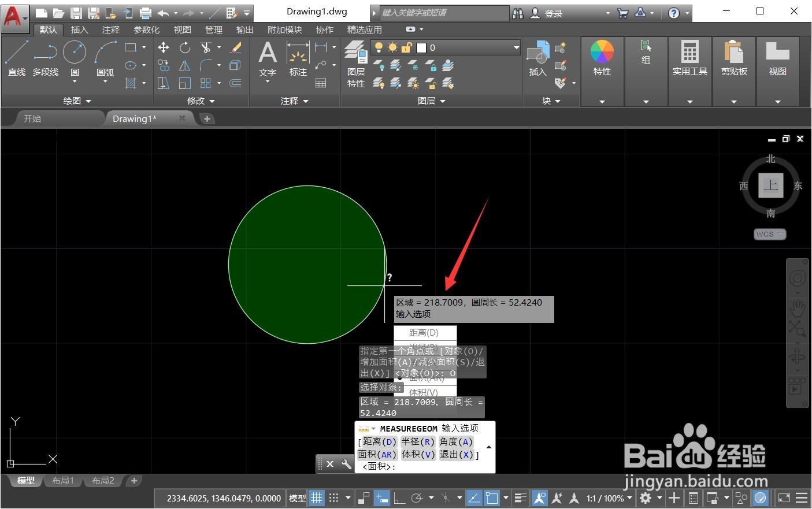
Task: Open the Properties (特性) color wheel panel
Action: pyautogui.click(x=602, y=59)
